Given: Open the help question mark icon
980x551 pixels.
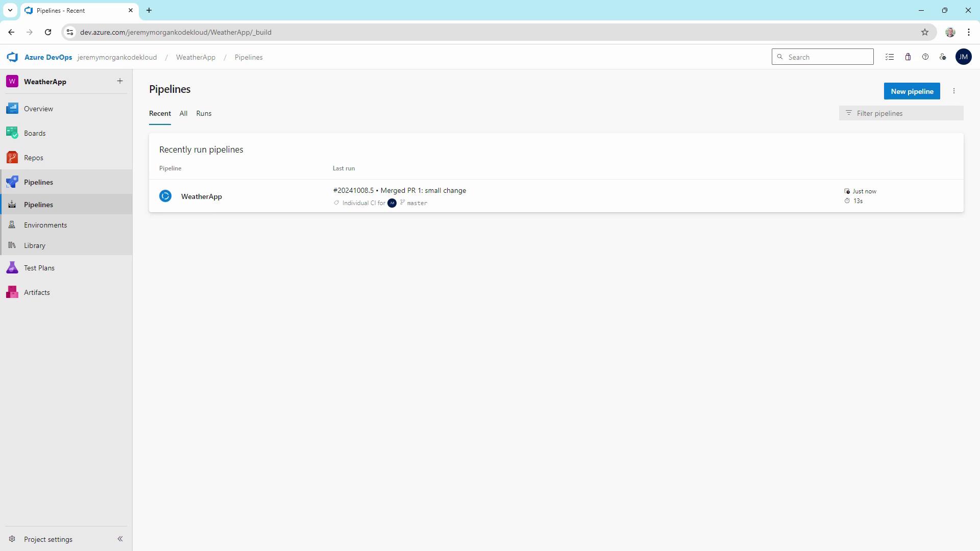Looking at the screenshot, I should (925, 57).
